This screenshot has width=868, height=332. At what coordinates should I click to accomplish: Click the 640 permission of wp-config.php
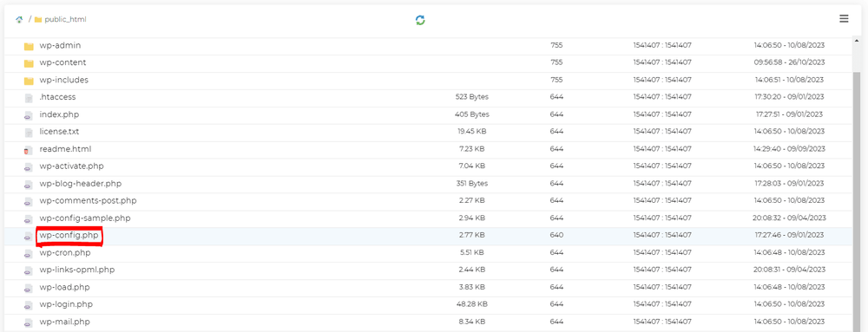pyautogui.click(x=557, y=235)
